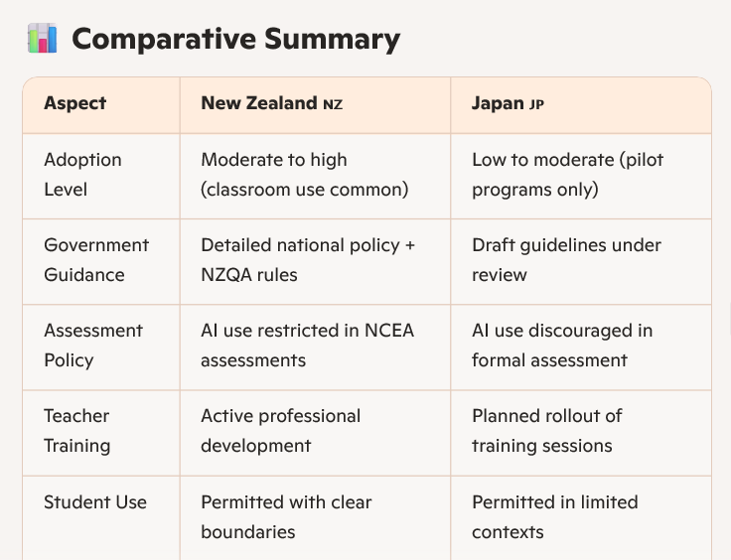Viewport: 731px width, 560px height.
Task: Select 'Moderate to high' cell text
Action: [274, 160]
